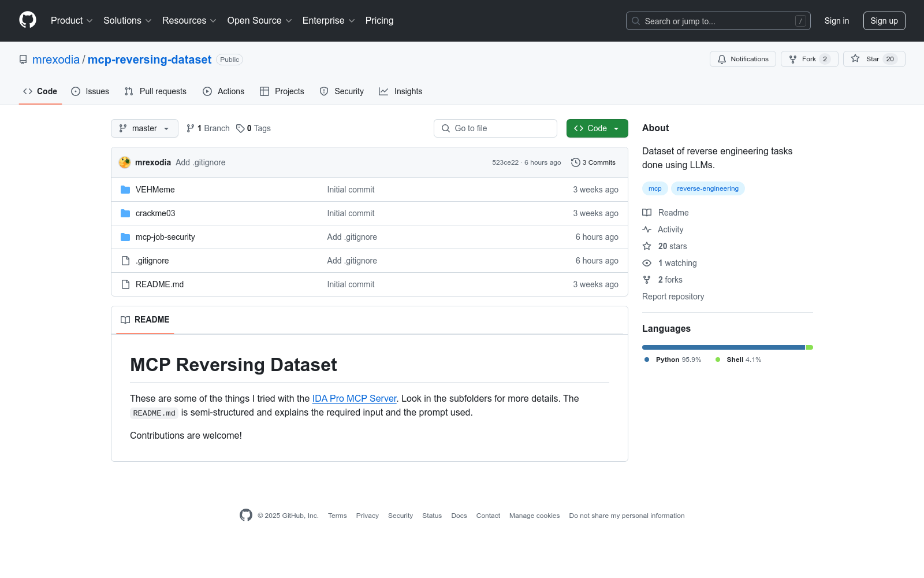Screen dimensions: 924x578
Task: Click the search magnifier icon in header
Action: [x=636, y=21]
